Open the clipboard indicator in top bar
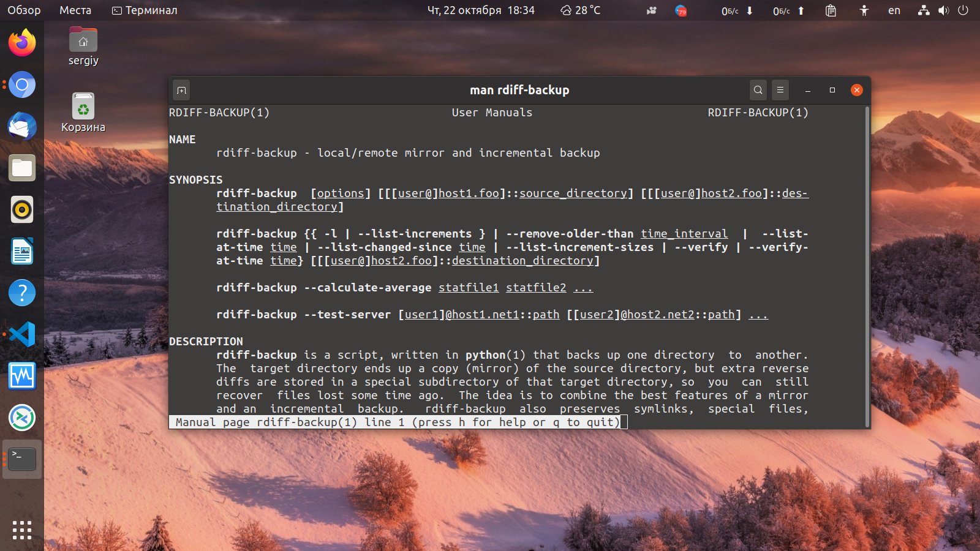The height and width of the screenshot is (551, 980). click(x=831, y=10)
